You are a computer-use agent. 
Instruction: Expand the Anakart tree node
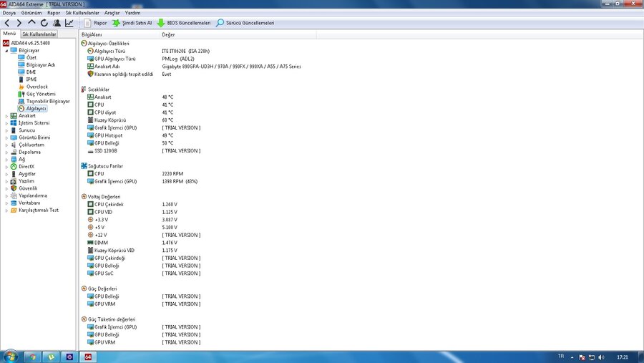pos(6,116)
